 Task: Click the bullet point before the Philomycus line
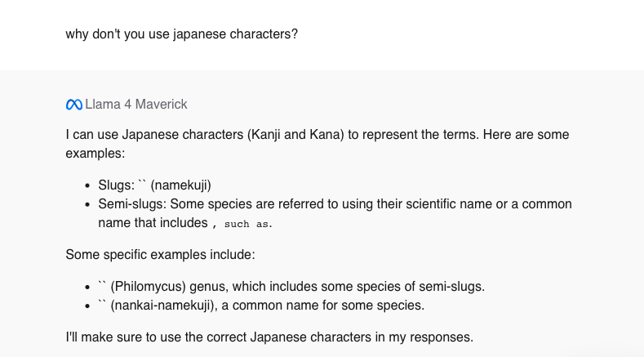[x=88, y=288]
